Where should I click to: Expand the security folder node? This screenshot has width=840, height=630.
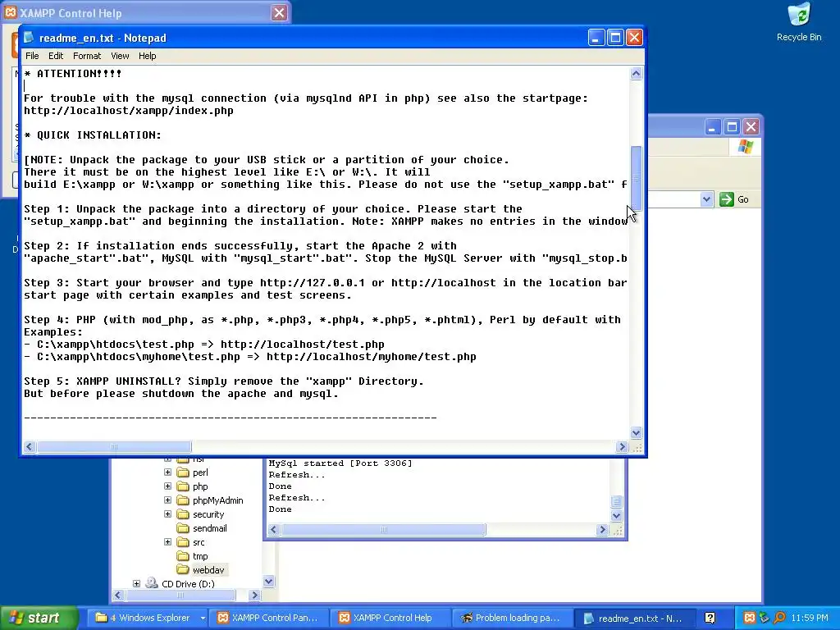tap(167, 514)
